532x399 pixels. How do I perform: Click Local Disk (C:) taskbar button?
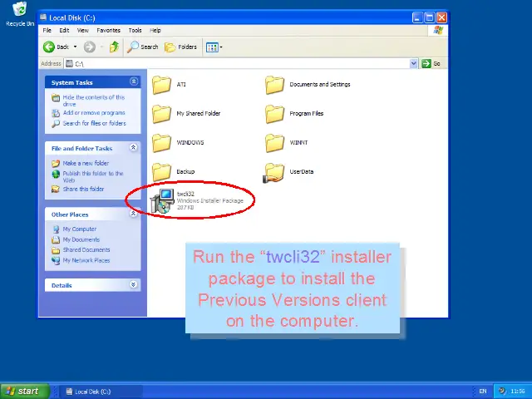(101, 392)
